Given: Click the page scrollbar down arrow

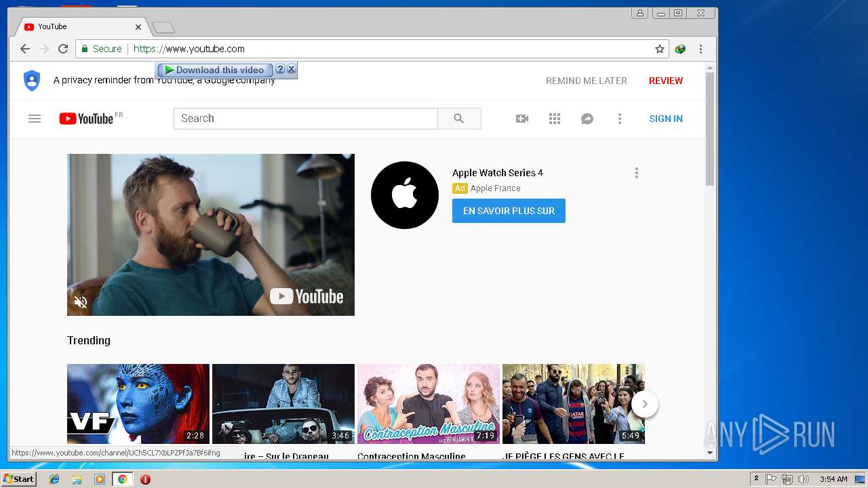Looking at the screenshot, I should (710, 453).
